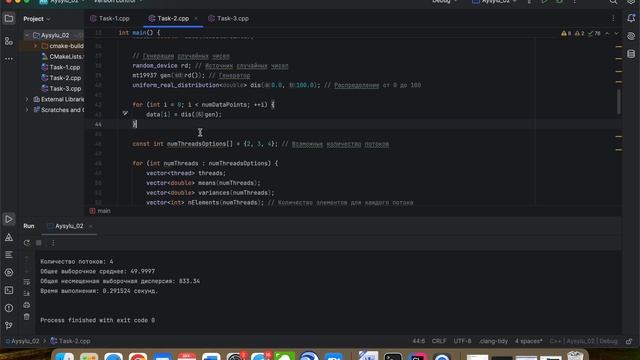Click the editor vertical scrollbar thumb
The width and height of the screenshot is (640, 360).
[x=619, y=102]
